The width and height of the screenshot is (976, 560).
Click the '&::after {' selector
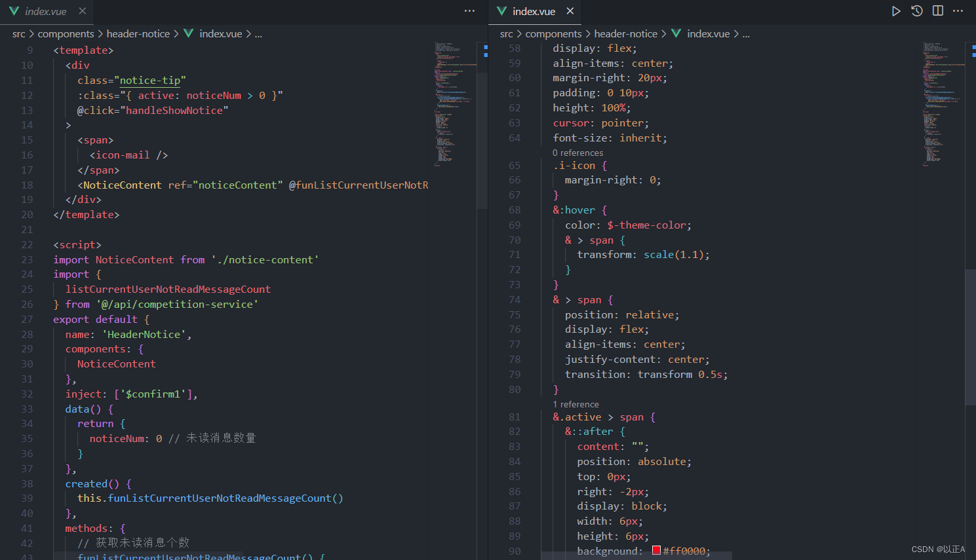595,432
